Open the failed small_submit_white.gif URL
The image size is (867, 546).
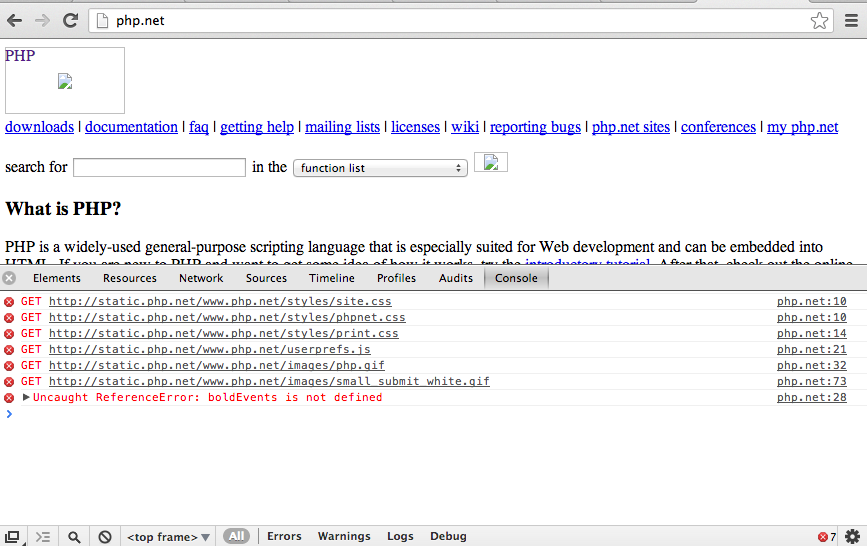pyautogui.click(x=269, y=382)
